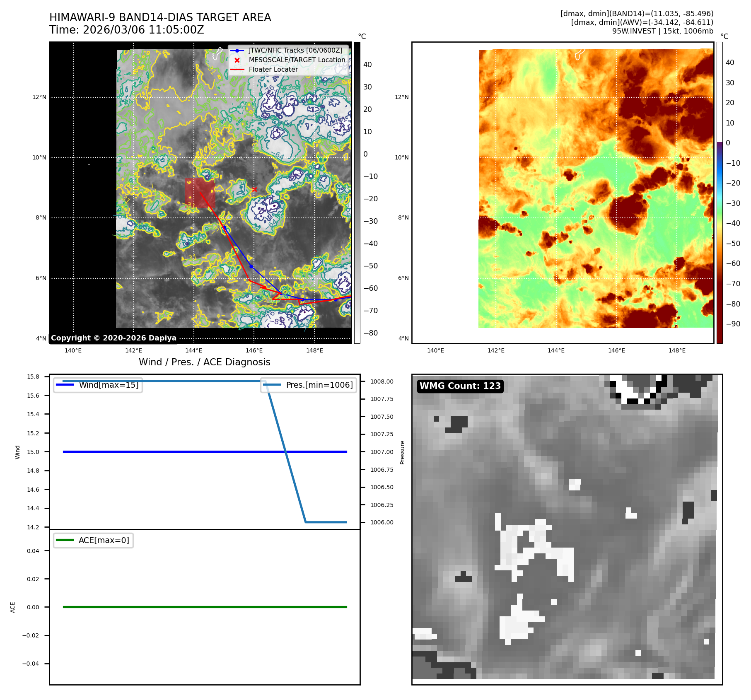Click the line sample in Pres. legend
The image size is (751, 700).
tap(272, 385)
